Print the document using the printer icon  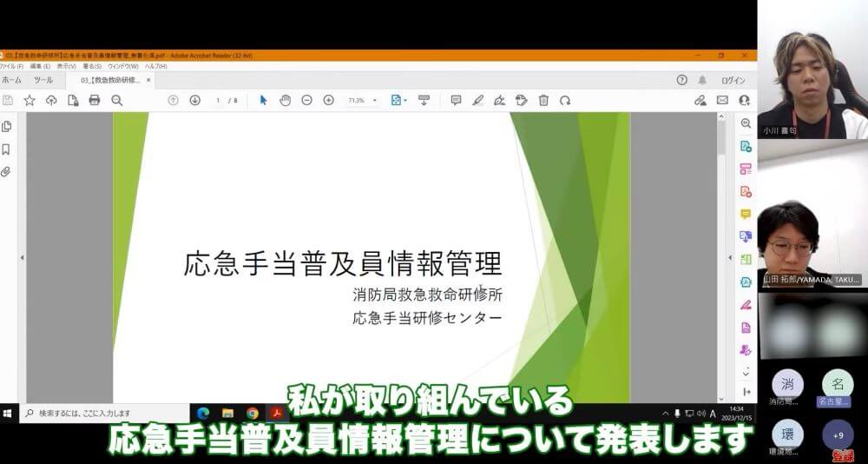click(95, 100)
